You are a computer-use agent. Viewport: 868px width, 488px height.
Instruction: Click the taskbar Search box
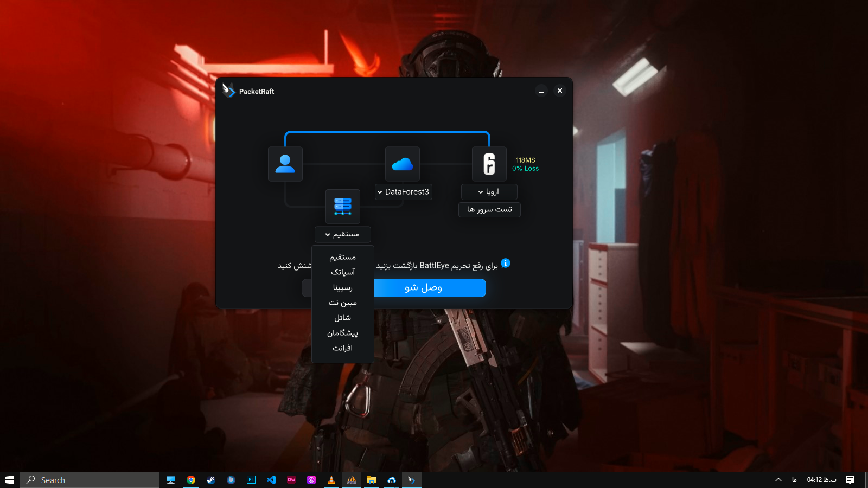pyautogui.click(x=90, y=480)
